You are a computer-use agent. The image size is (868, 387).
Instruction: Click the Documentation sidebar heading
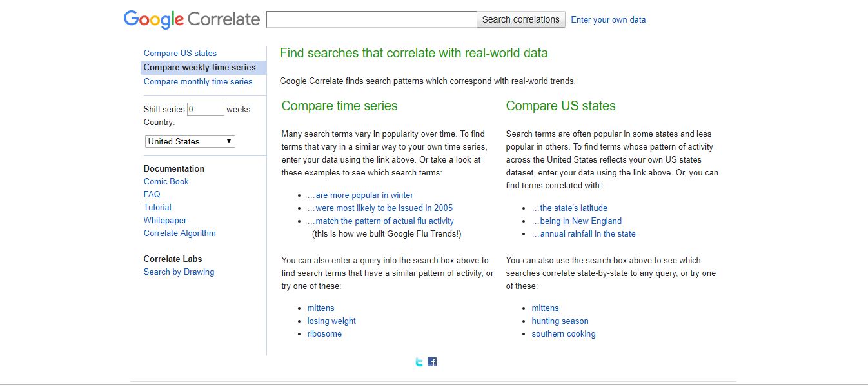pos(174,168)
